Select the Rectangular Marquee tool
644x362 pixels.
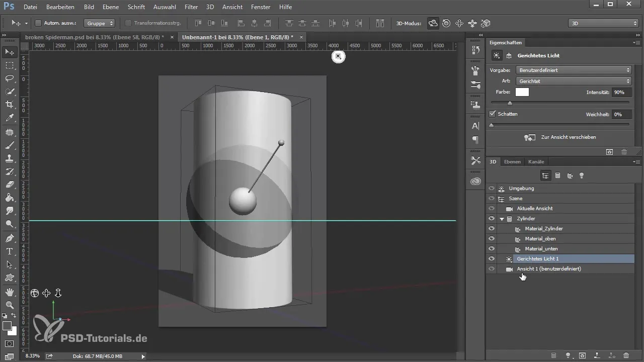tap(10, 65)
